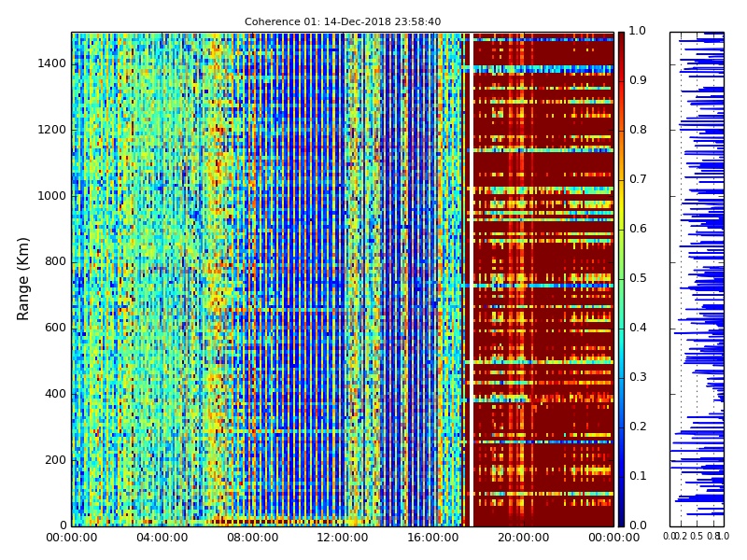Viewport: 747px width, 560px height.
Task: Click the 08:00:00 time tick label
Action: point(252,538)
